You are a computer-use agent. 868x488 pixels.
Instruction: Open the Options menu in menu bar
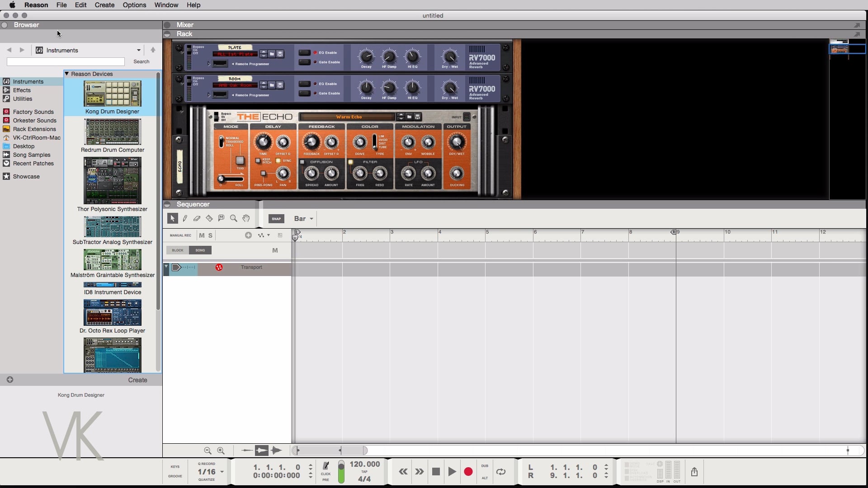click(134, 5)
